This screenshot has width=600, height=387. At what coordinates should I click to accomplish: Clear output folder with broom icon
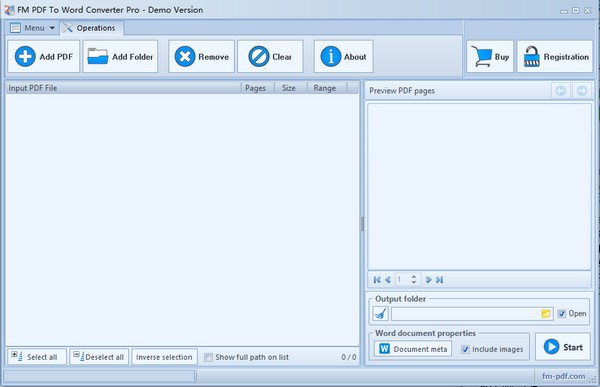coord(380,314)
